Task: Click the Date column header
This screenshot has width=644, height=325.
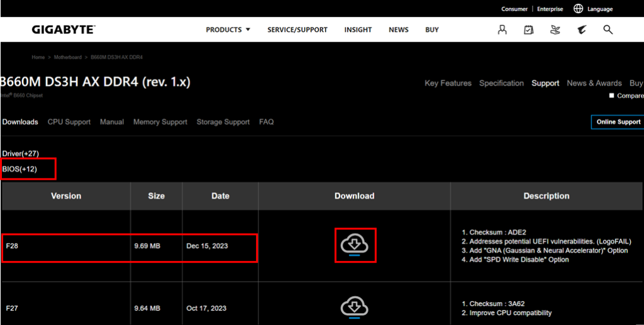Action: tap(220, 196)
